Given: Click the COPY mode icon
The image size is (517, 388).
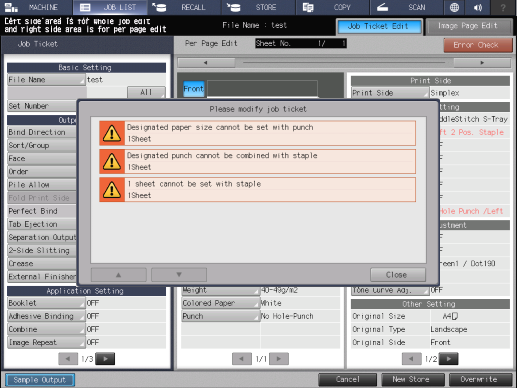Looking at the screenshot, I should [308, 7].
